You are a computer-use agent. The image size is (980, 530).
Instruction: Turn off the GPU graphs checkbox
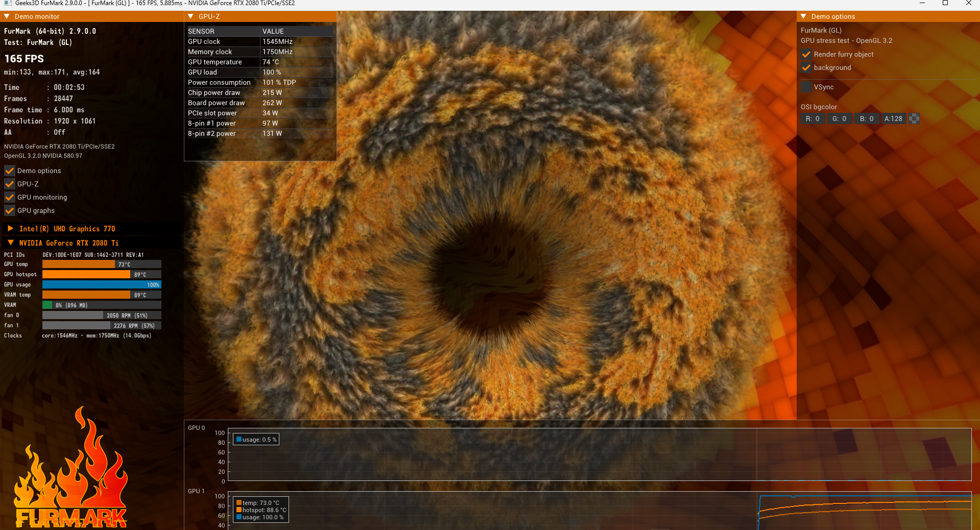[10, 210]
